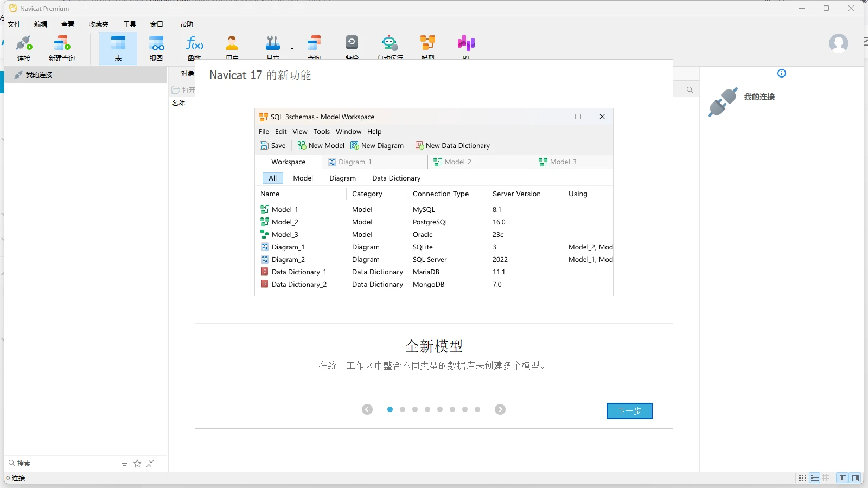Go to previous slide with left arrow
868x488 pixels.
pos(367,409)
